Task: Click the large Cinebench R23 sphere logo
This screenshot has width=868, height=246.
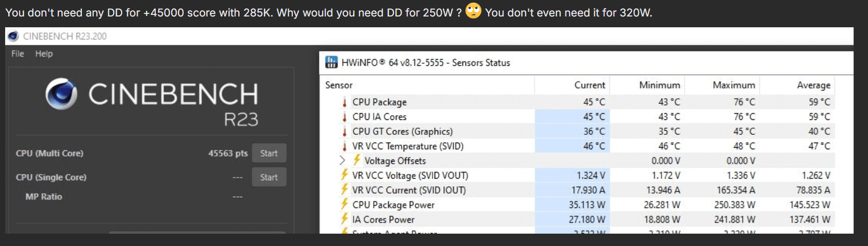Action: pos(61,95)
